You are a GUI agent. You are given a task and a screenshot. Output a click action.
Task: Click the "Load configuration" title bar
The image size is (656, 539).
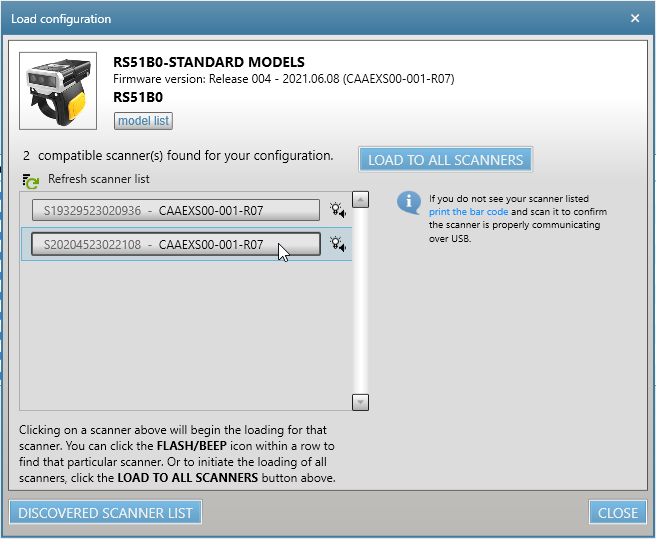[300, 18]
